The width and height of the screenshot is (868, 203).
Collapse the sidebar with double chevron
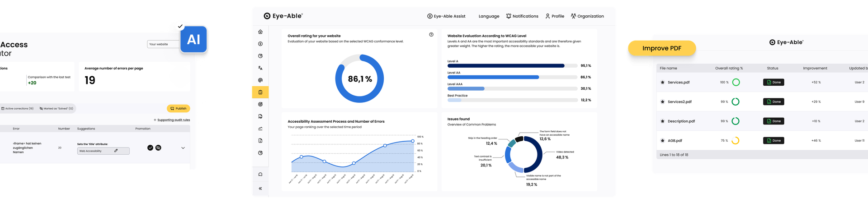[260, 189]
